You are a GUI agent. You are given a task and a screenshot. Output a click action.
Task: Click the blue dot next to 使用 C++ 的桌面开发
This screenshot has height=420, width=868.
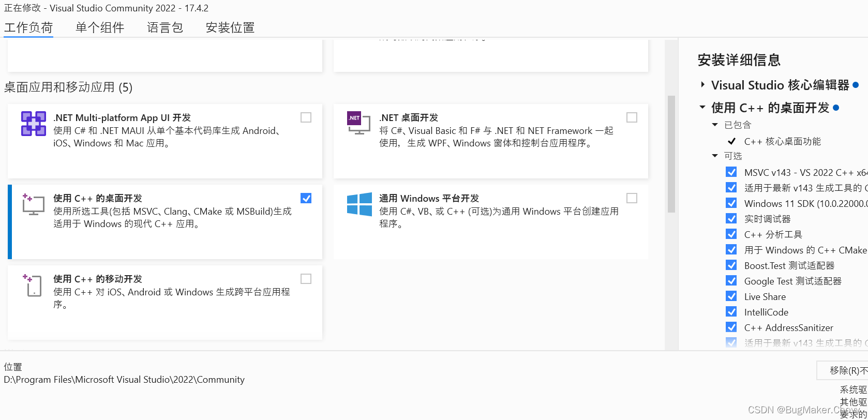[x=836, y=108]
